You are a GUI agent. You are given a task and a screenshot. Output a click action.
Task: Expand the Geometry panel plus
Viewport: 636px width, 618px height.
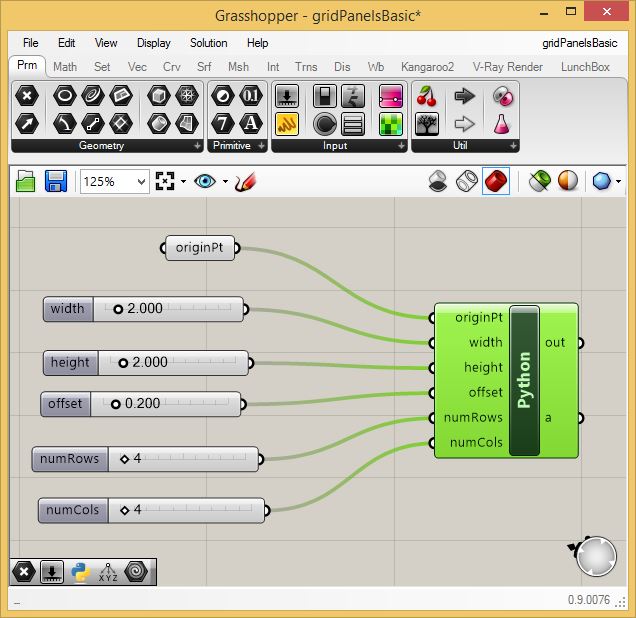(x=197, y=146)
